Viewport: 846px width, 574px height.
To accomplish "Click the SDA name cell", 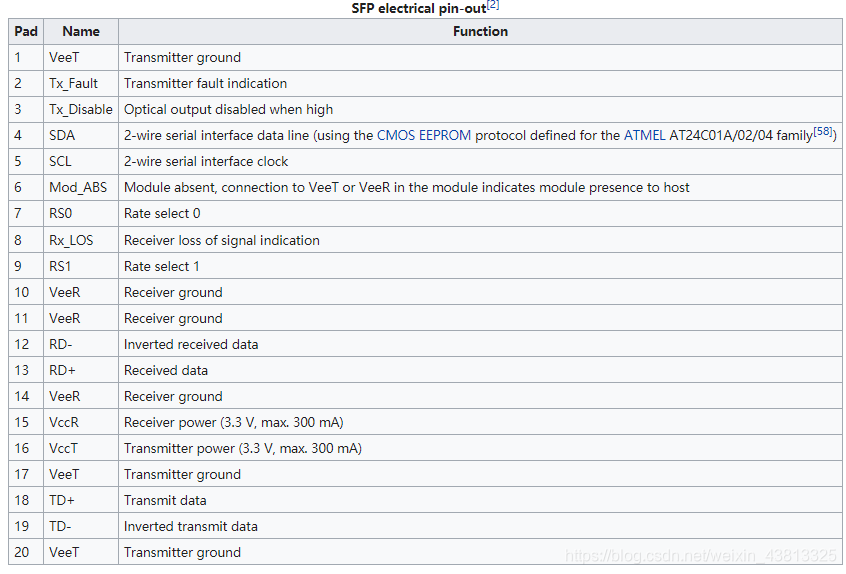I will tap(81, 135).
